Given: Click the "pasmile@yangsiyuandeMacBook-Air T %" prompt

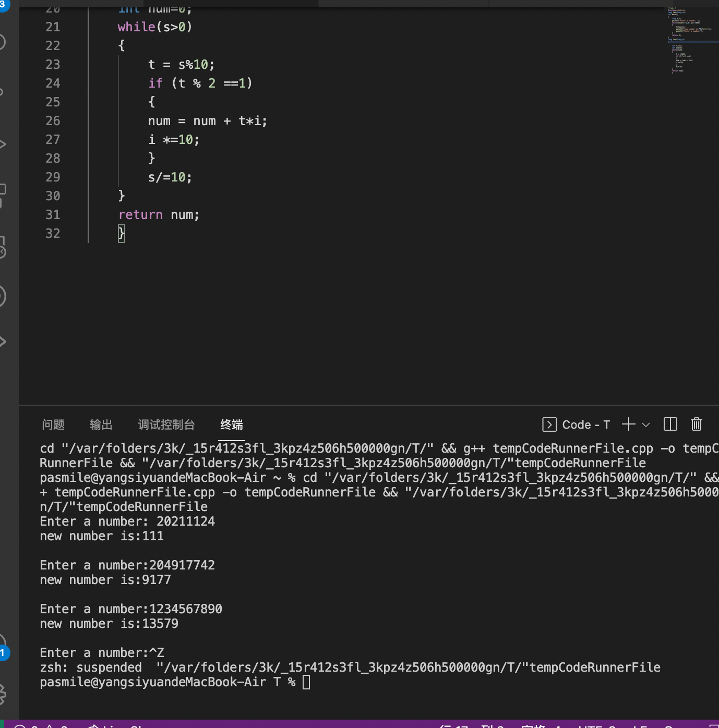Looking at the screenshot, I should pos(167,682).
